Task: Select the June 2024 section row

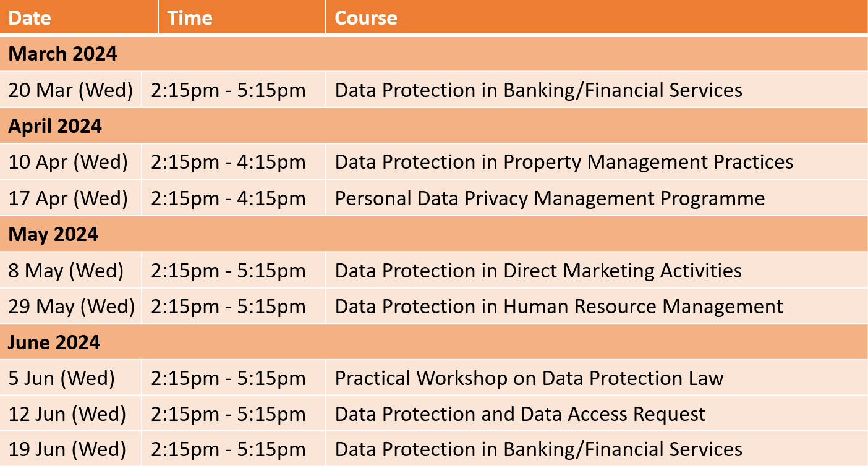Action: point(434,342)
